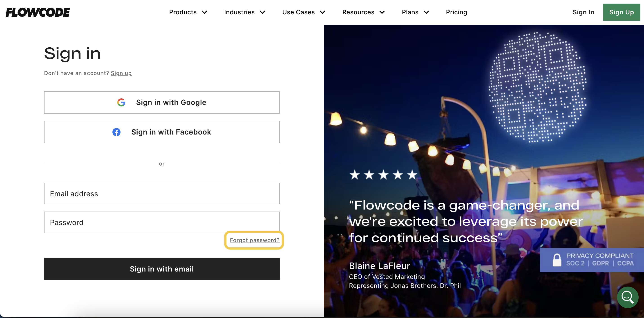Submit with Sign in with email
The image size is (644, 318).
tap(162, 269)
